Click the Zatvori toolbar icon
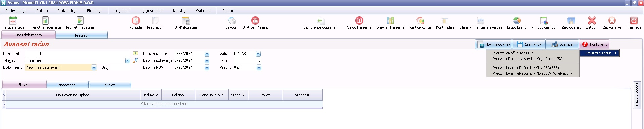 point(592,21)
